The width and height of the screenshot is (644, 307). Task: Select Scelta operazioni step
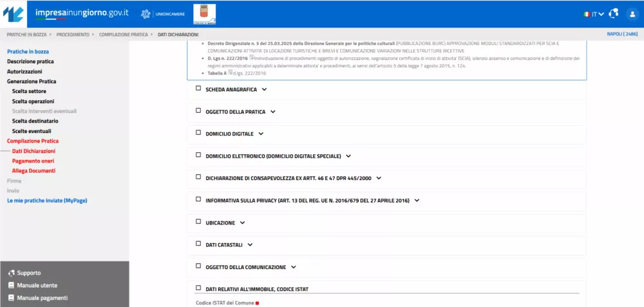click(33, 101)
